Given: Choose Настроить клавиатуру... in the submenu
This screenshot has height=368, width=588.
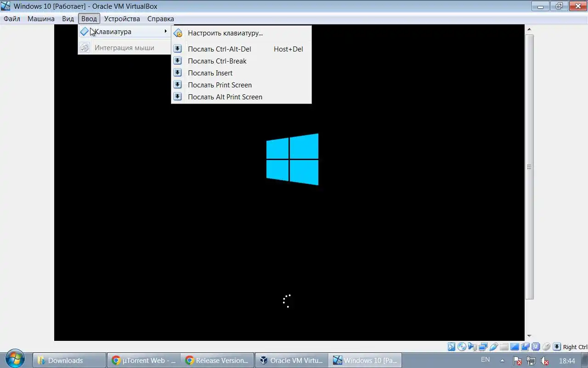Looking at the screenshot, I should pos(241,33).
